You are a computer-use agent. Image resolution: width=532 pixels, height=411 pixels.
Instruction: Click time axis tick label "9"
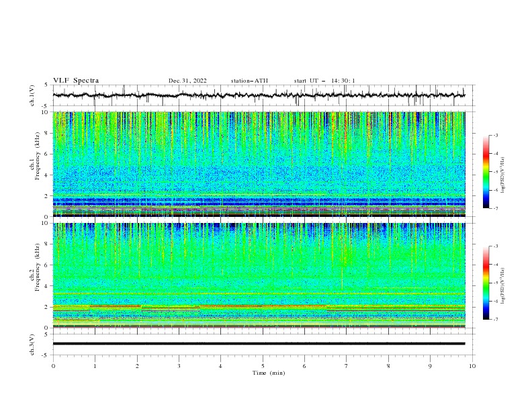pyautogui.click(x=430, y=366)
